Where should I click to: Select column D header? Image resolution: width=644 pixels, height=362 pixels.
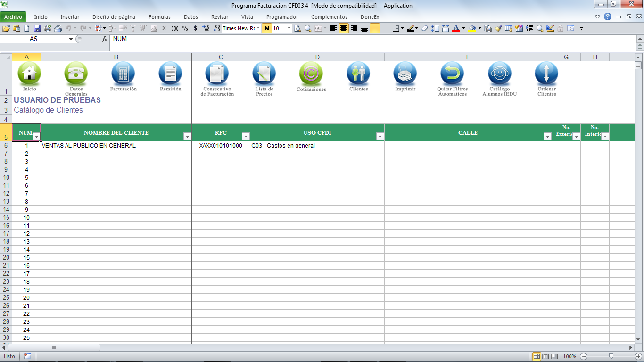[x=317, y=57]
